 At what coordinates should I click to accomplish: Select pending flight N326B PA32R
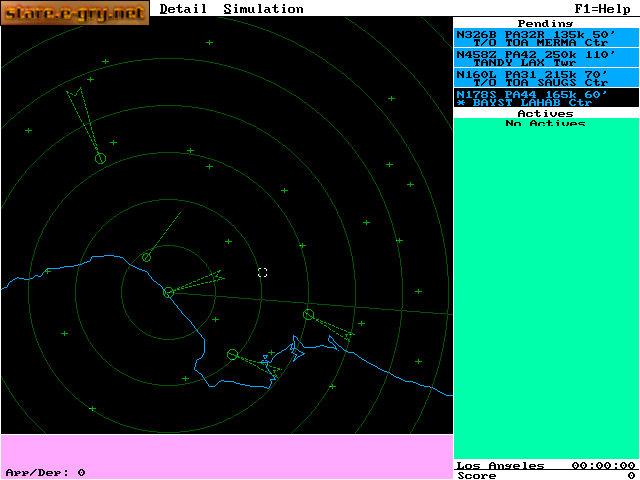click(x=546, y=38)
